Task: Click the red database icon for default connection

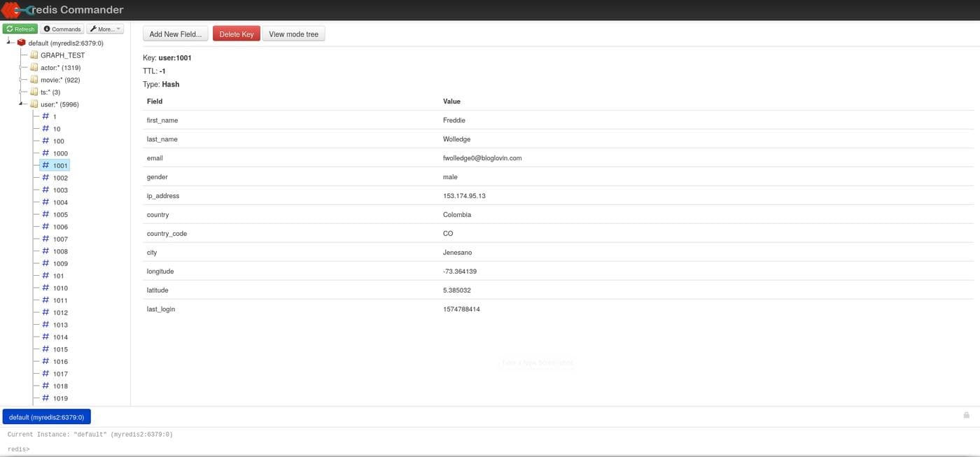Action: coord(22,43)
